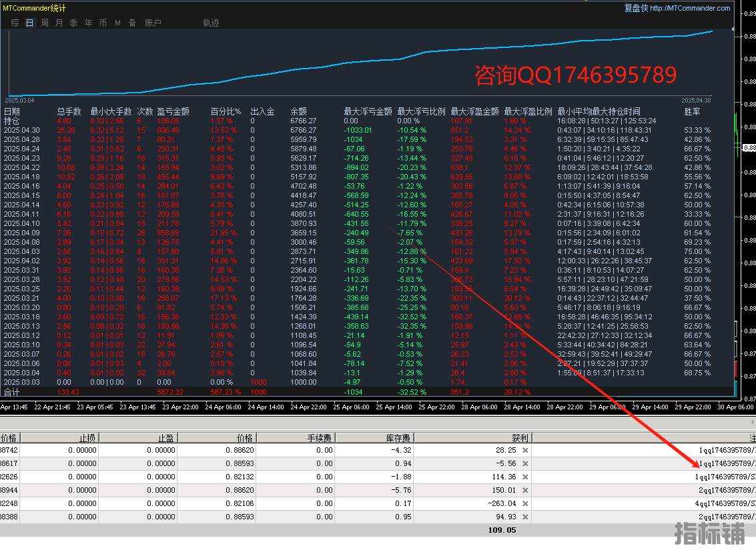Image resolution: width=756 pixels, height=550 pixels.
Task: Open the 周 weekly statistics tab
Action: tap(44, 23)
